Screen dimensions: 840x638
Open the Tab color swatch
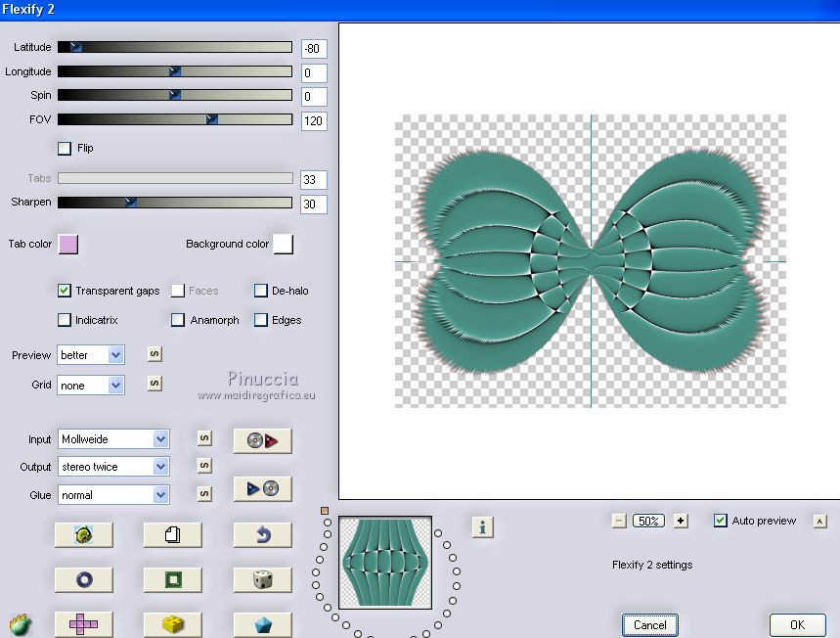[x=68, y=244]
